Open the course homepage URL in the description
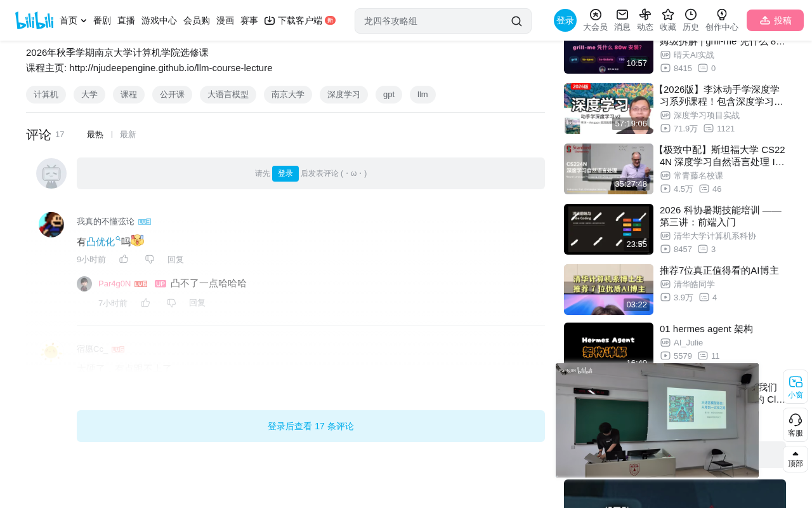 [171, 68]
